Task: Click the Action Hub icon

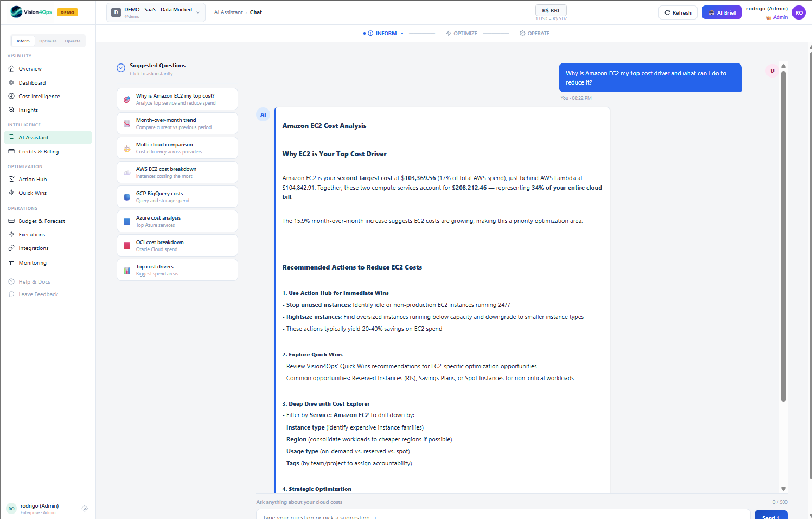Action: [11, 179]
